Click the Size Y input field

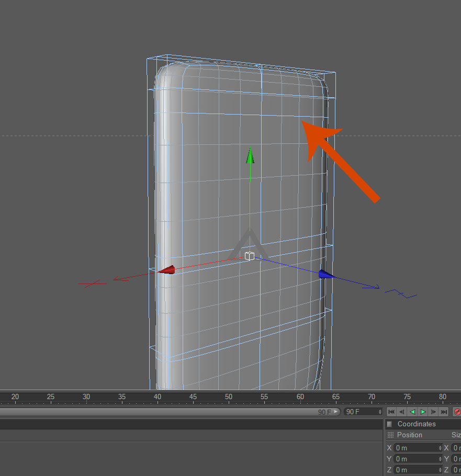(456, 459)
